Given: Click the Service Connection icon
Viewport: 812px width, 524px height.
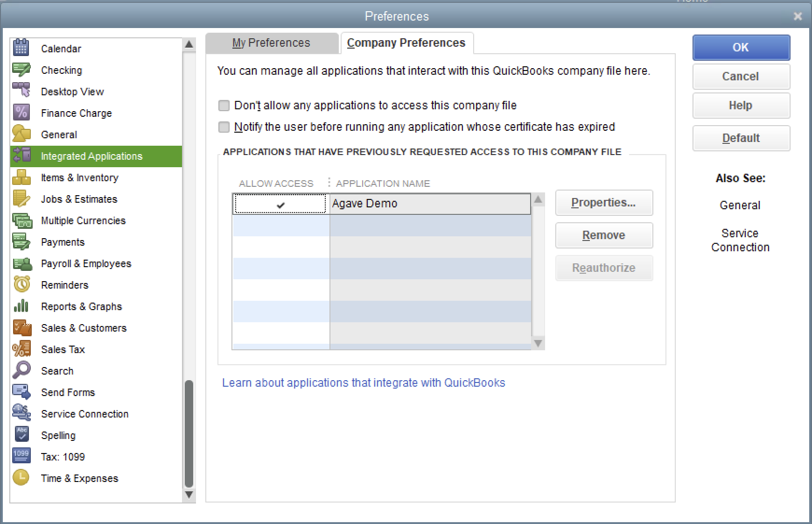Looking at the screenshot, I should pos(21,413).
